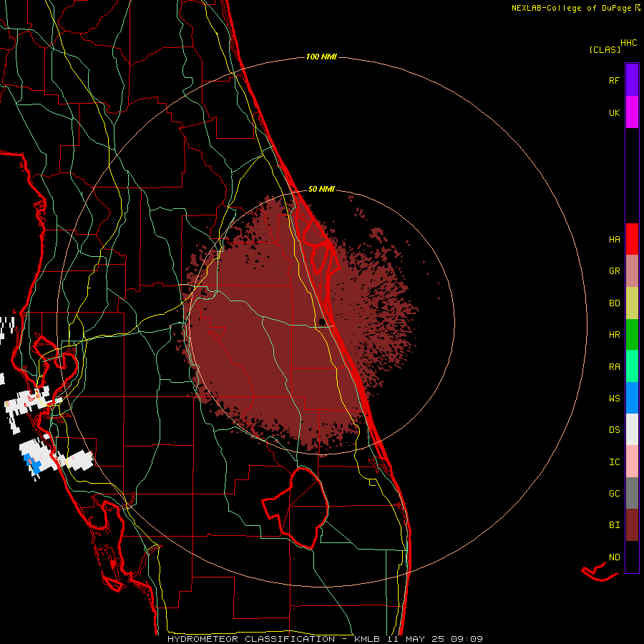Click the '100 NMI' range ring label

pyautogui.click(x=321, y=57)
